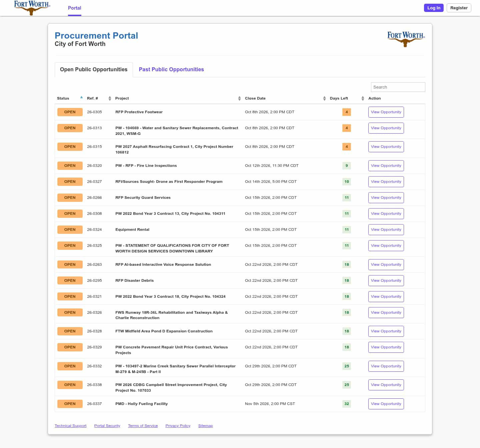This screenshot has height=448, width=480.
Task: View opportunity for Holly Fueling Facility
Action: [x=386, y=404]
